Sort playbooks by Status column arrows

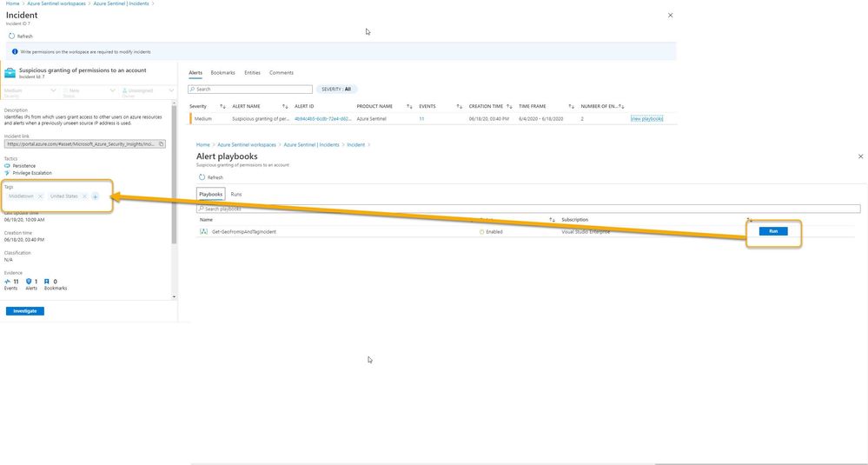tap(552, 220)
